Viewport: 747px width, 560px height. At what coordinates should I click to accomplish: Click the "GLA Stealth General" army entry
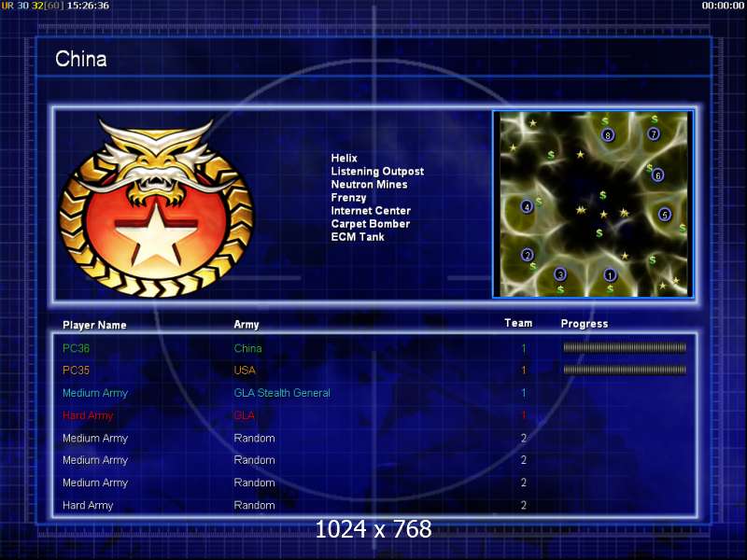[282, 393]
